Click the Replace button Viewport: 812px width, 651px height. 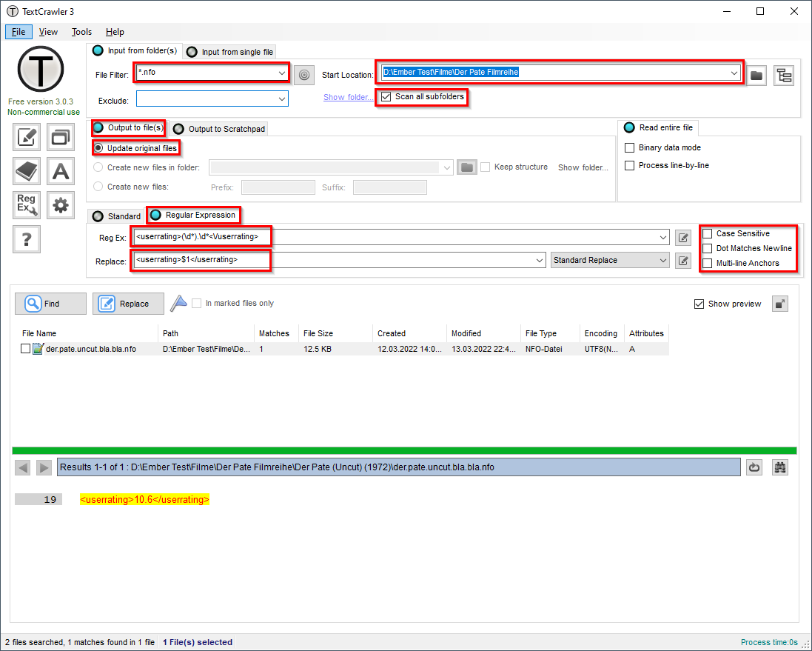(129, 304)
